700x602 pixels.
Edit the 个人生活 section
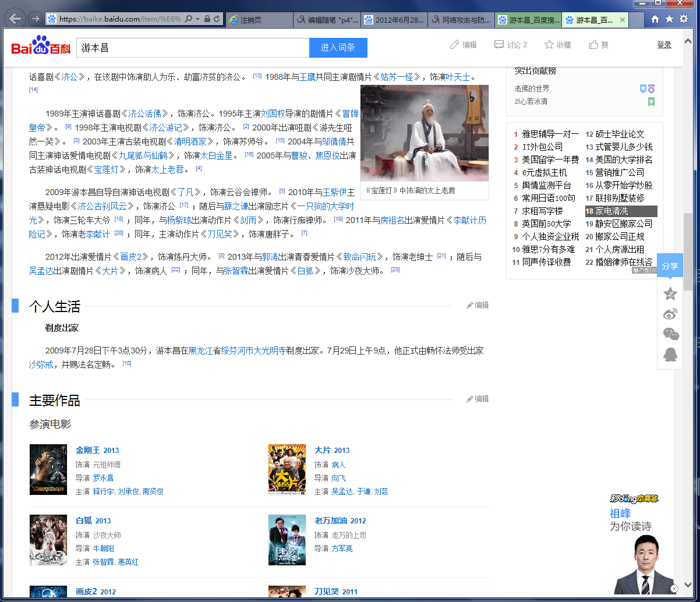(x=478, y=305)
